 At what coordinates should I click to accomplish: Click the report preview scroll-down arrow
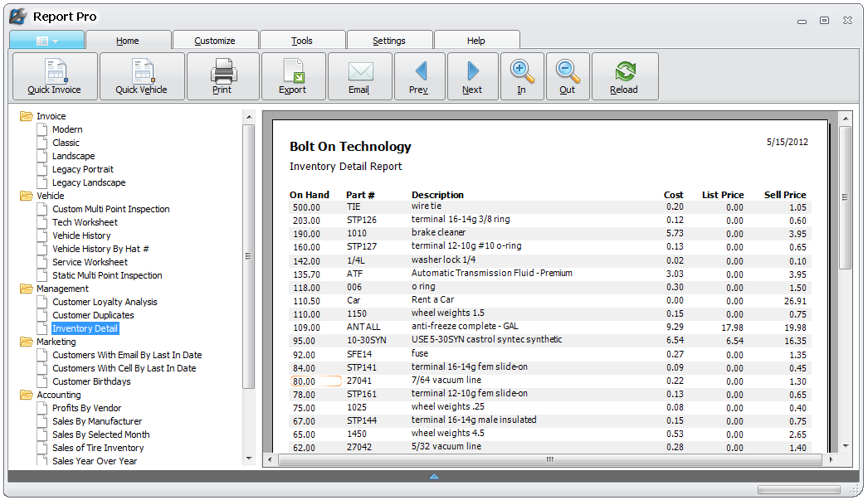point(846,446)
